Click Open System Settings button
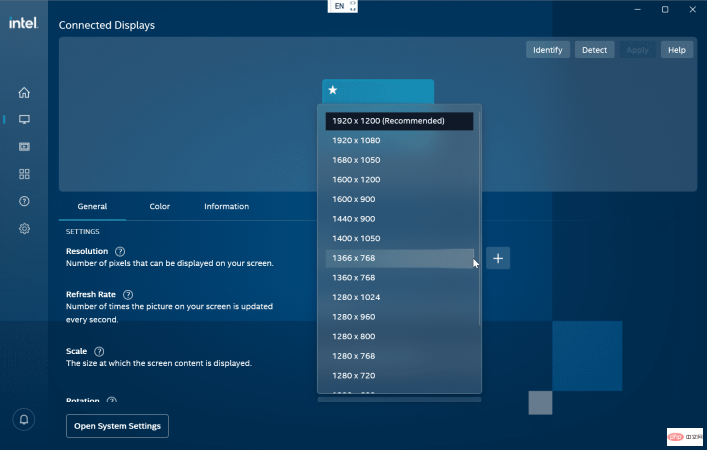The image size is (707, 450). [117, 426]
